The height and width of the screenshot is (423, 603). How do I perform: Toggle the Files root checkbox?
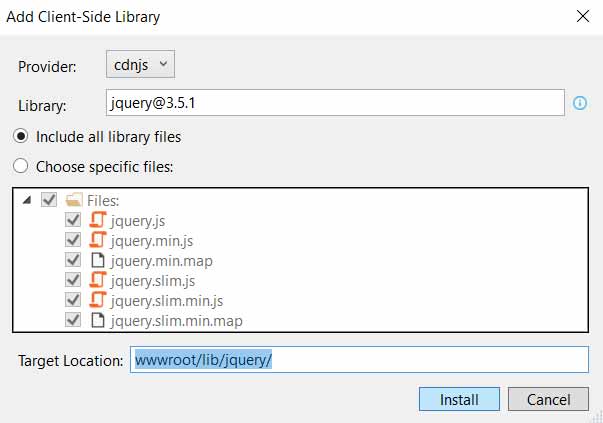49,200
